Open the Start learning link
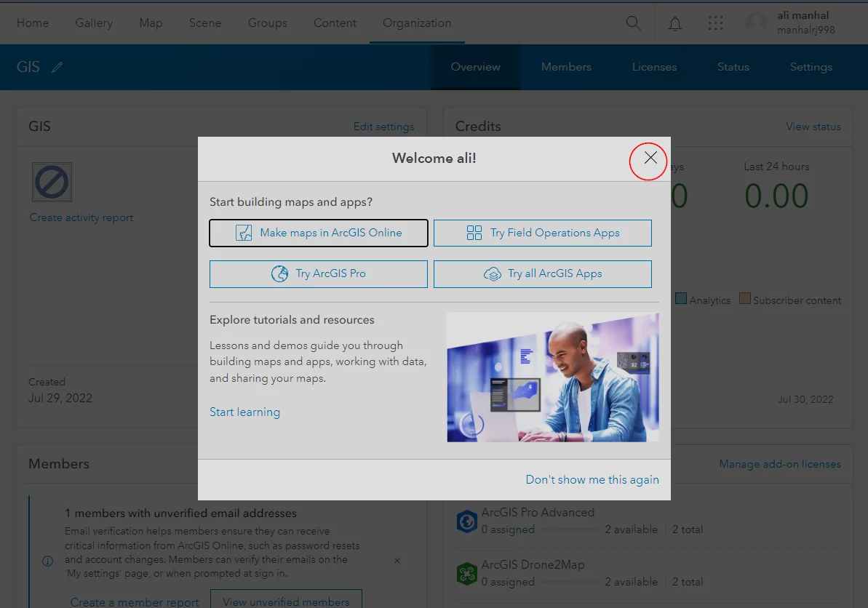Image resolution: width=868 pixels, height=608 pixels. click(244, 412)
